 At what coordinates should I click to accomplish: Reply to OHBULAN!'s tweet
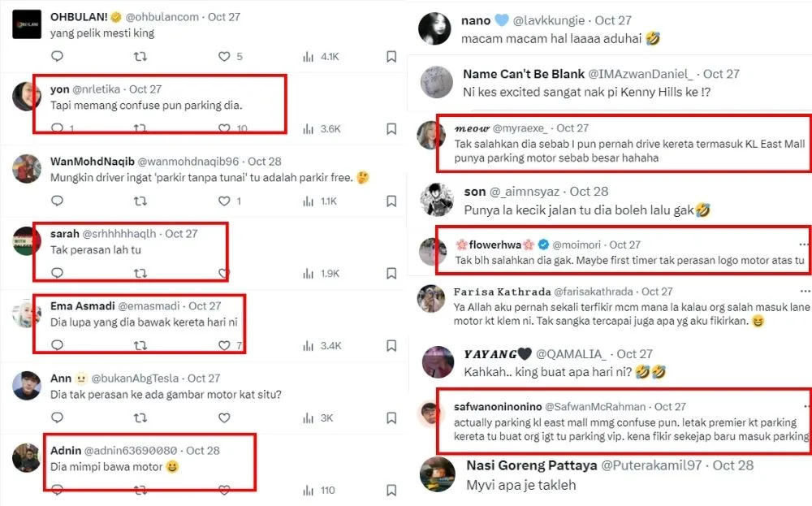pos(57,57)
